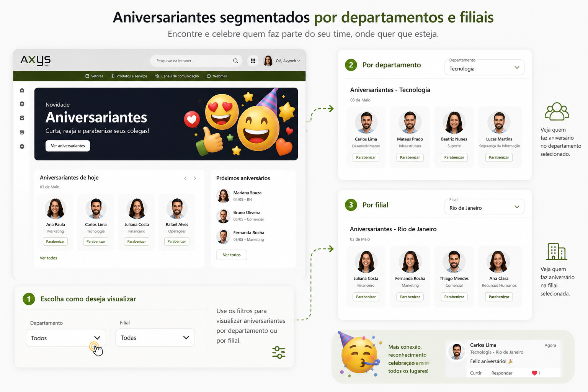Click Parabenizar under Ana Clara
The height and width of the screenshot is (392, 588).
pos(499,297)
